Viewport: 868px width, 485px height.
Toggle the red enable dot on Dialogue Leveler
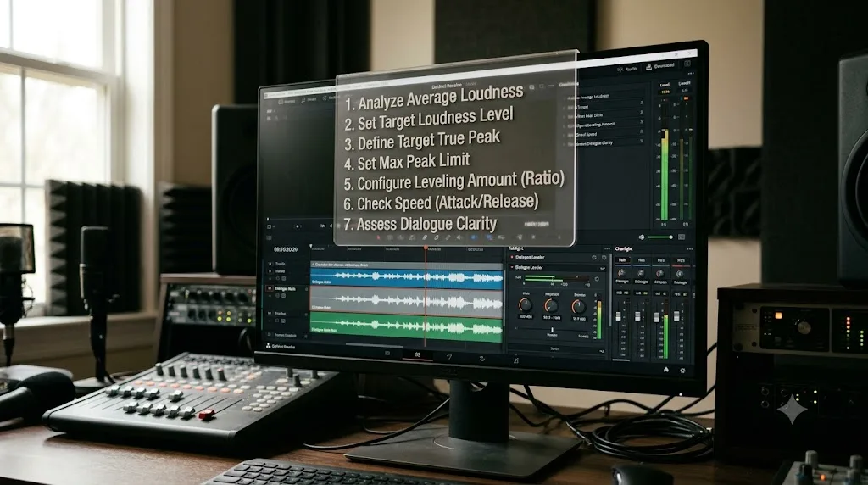tap(511, 258)
